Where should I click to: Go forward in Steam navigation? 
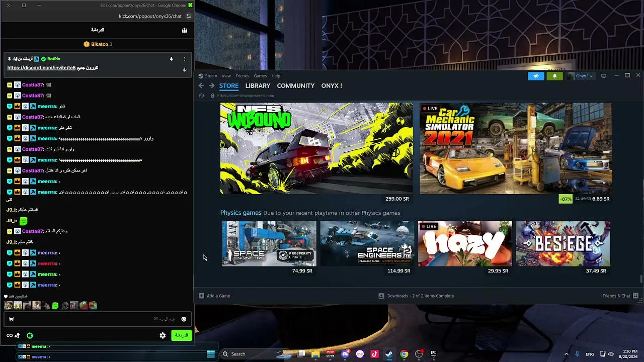point(212,86)
